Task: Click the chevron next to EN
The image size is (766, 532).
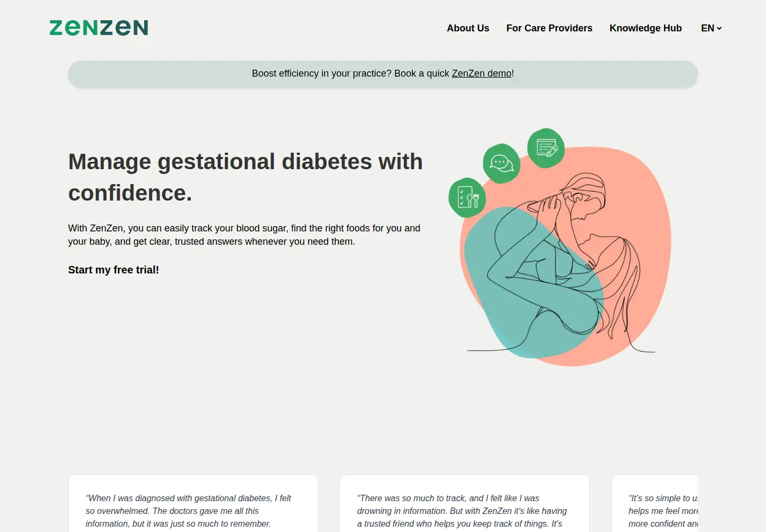Action: click(x=719, y=28)
